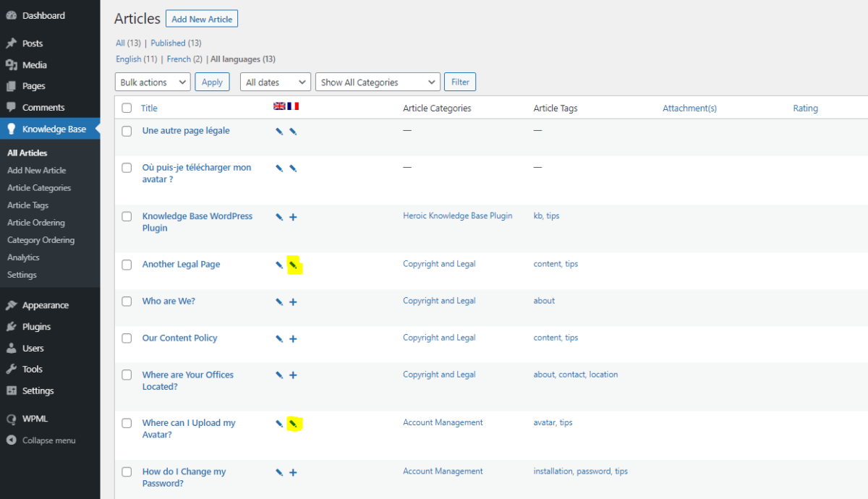Click the French flag column icon

293,106
